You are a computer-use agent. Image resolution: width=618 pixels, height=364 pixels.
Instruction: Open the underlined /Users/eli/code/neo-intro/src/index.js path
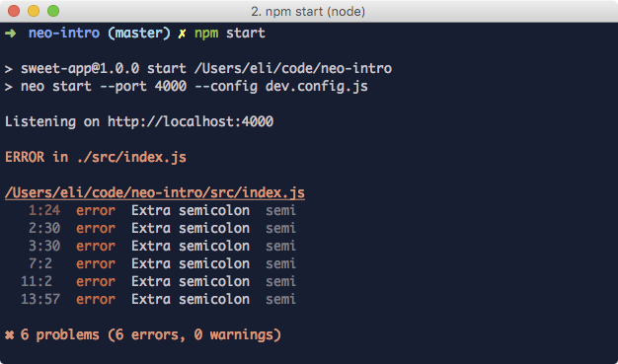click(155, 193)
